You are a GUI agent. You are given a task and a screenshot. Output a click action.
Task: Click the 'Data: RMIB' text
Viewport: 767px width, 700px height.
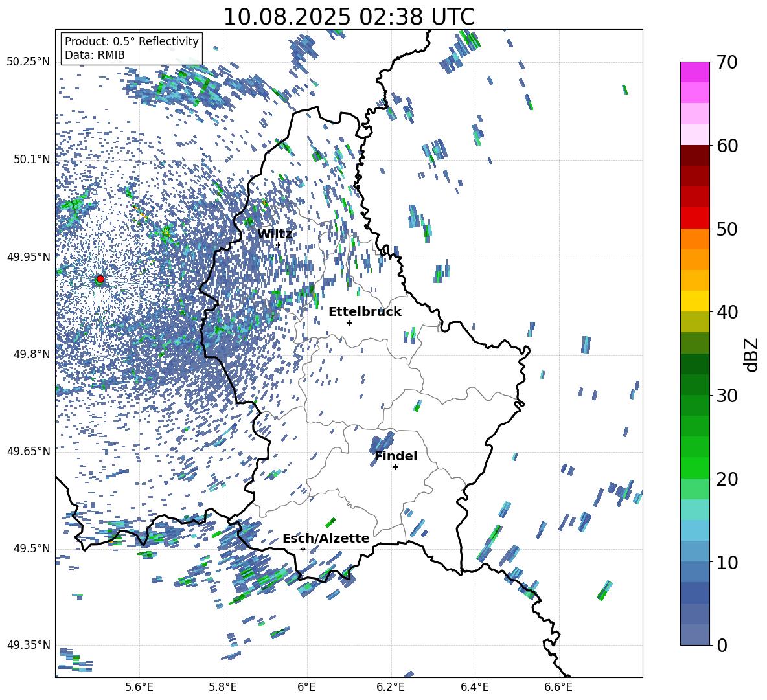pos(95,55)
